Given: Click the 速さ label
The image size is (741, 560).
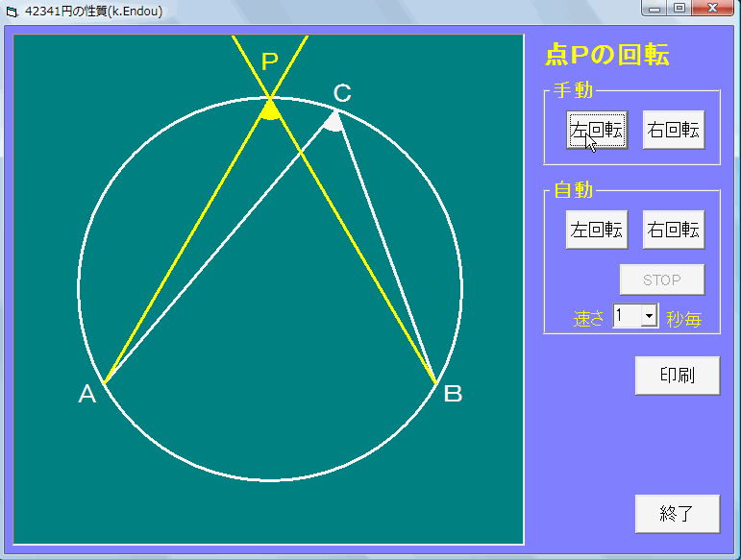Looking at the screenshot, I should pyautogui.click(x=589, y=319).
